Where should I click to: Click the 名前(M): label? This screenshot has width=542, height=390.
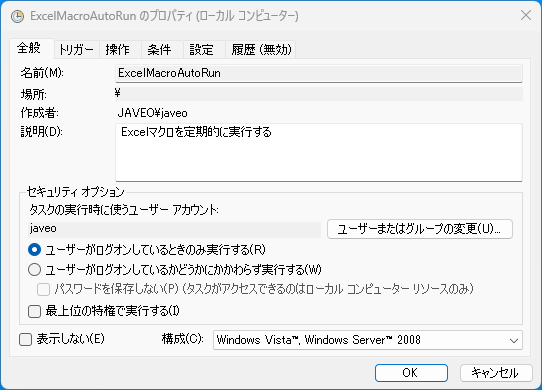(42, 73)
